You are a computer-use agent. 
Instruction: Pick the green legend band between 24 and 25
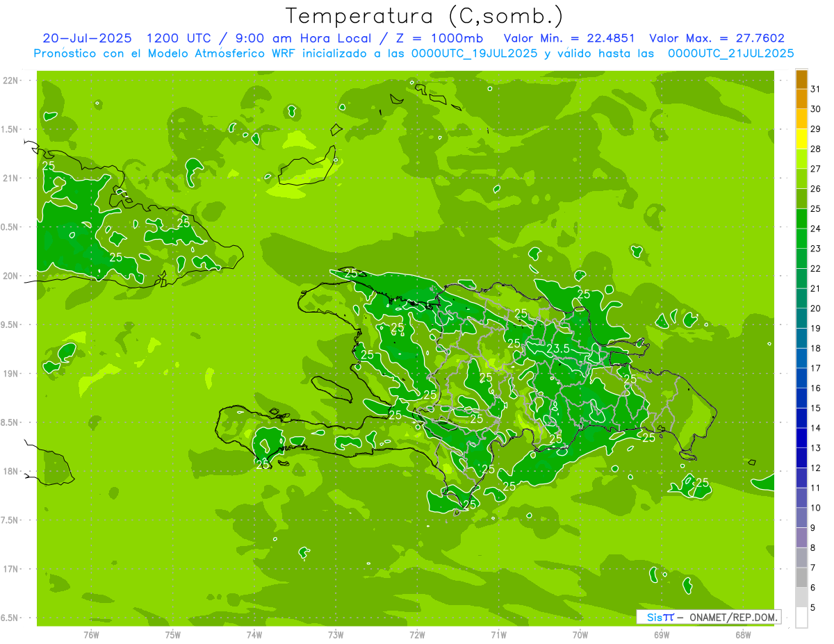(x=801, y=219)
